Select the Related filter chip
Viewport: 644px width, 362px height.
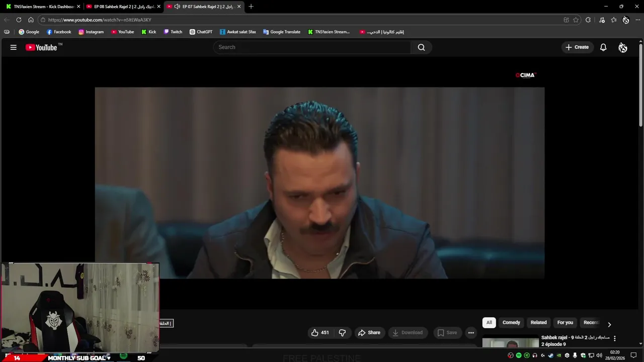click(x=538, y=322)
